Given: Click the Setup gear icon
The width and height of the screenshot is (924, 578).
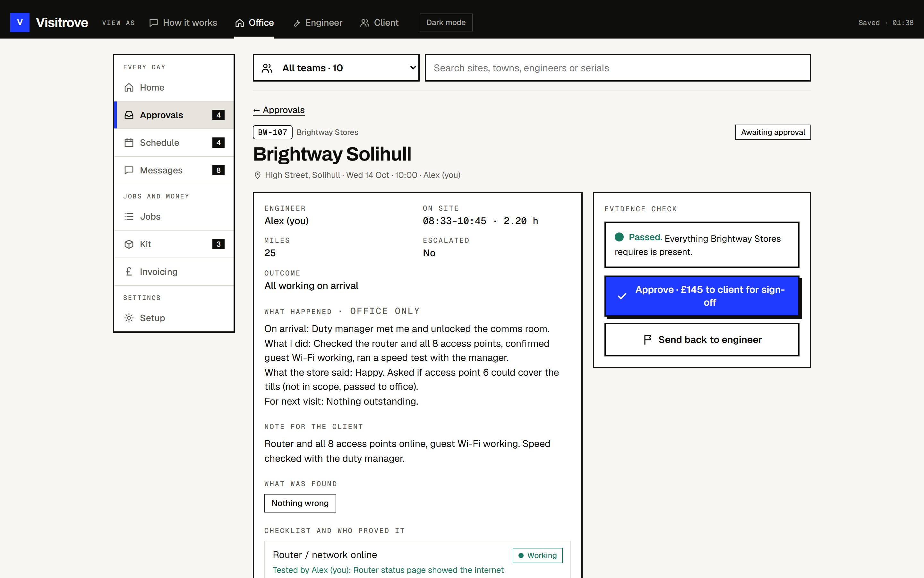Looking at the screenshot, I should point(129,318).
